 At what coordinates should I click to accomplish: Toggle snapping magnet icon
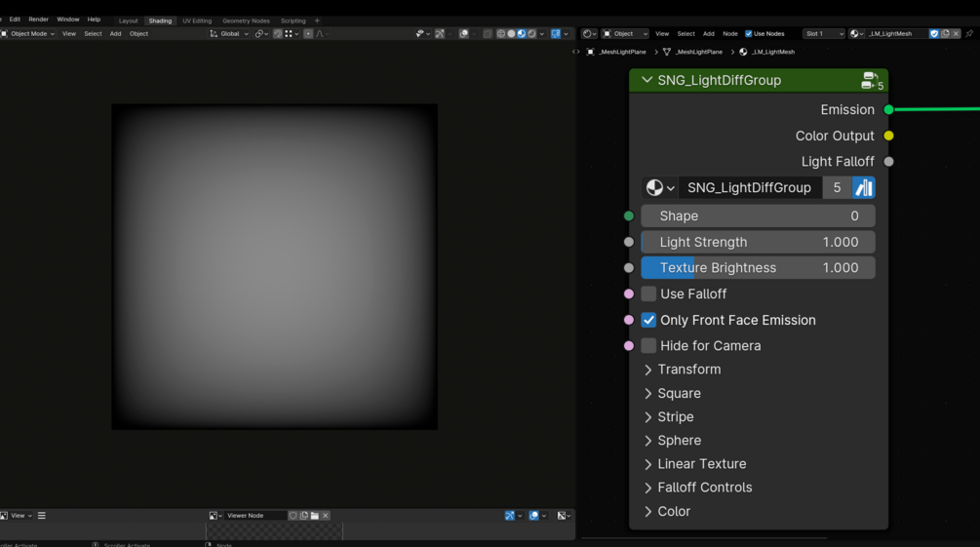278,34
